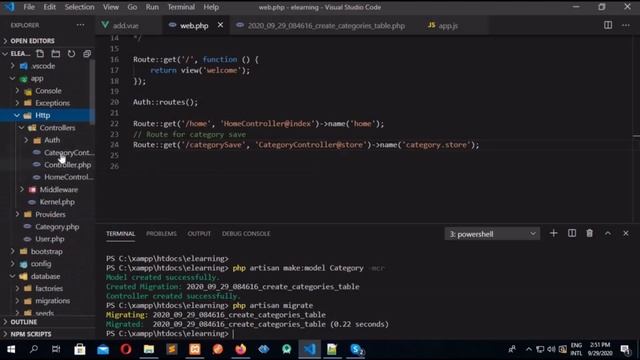This screenshot has height=360, width=640.
Task: Open Skype from the taskbar
Action: (356, 349)
